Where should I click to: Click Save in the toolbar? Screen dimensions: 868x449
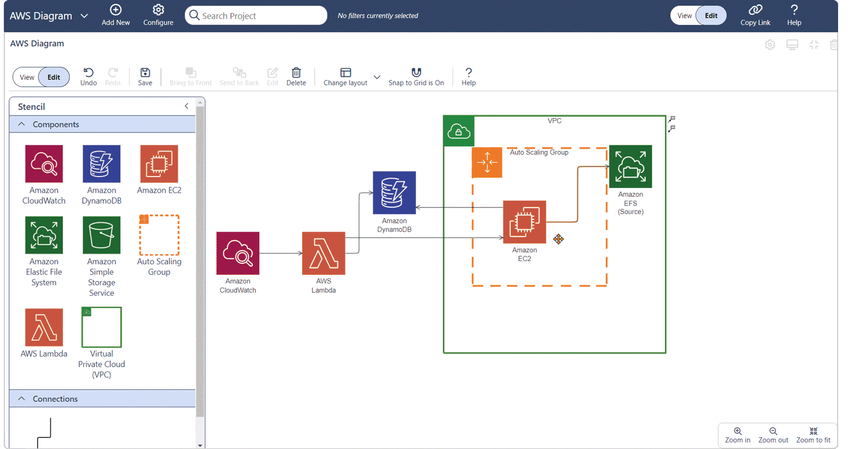click(145, 76)
